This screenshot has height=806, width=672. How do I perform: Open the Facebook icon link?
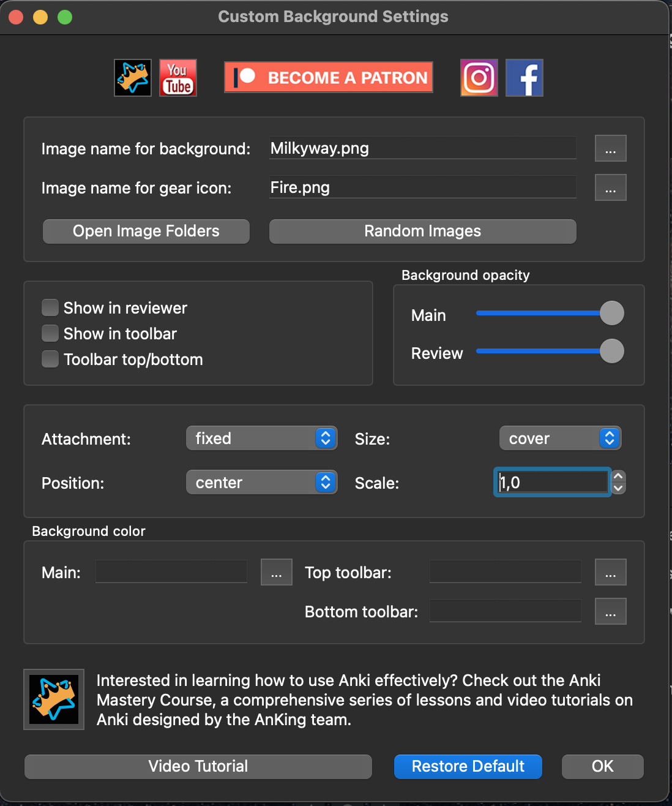pos(525,78)
